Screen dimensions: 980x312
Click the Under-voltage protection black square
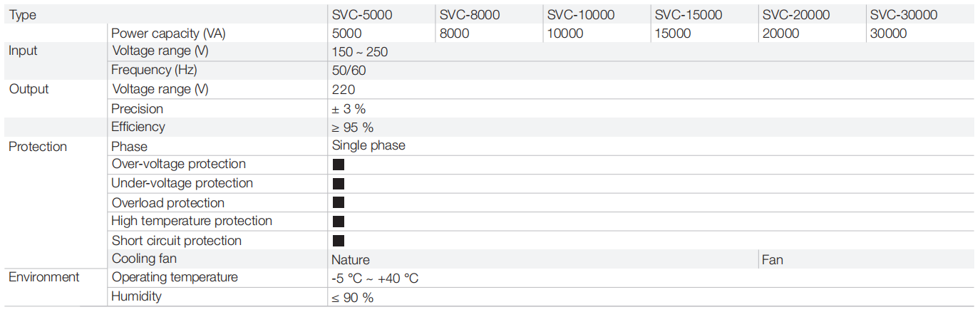339,184
